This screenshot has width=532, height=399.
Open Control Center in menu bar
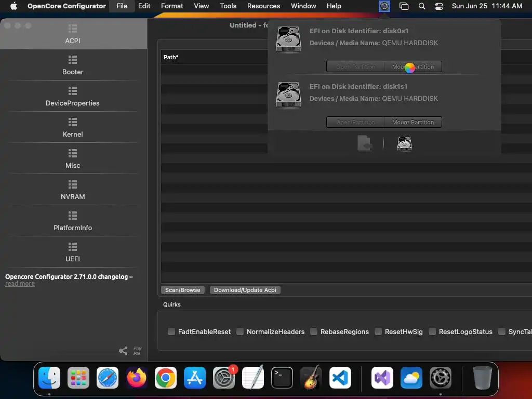pos(438,6)
